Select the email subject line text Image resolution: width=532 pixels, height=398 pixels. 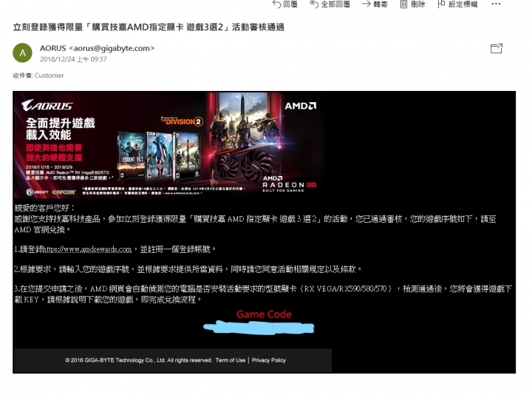(x=149, y=27)
